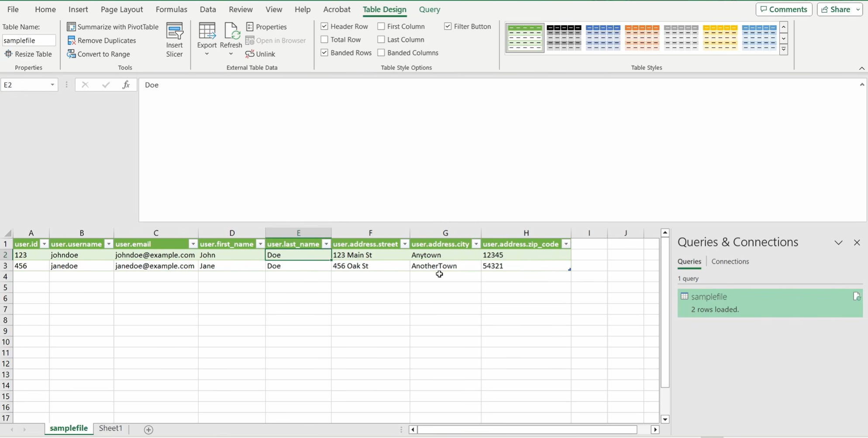Click the Table Name input field
This screenshot has width=868, height=438.
click(x=29, y=40)
